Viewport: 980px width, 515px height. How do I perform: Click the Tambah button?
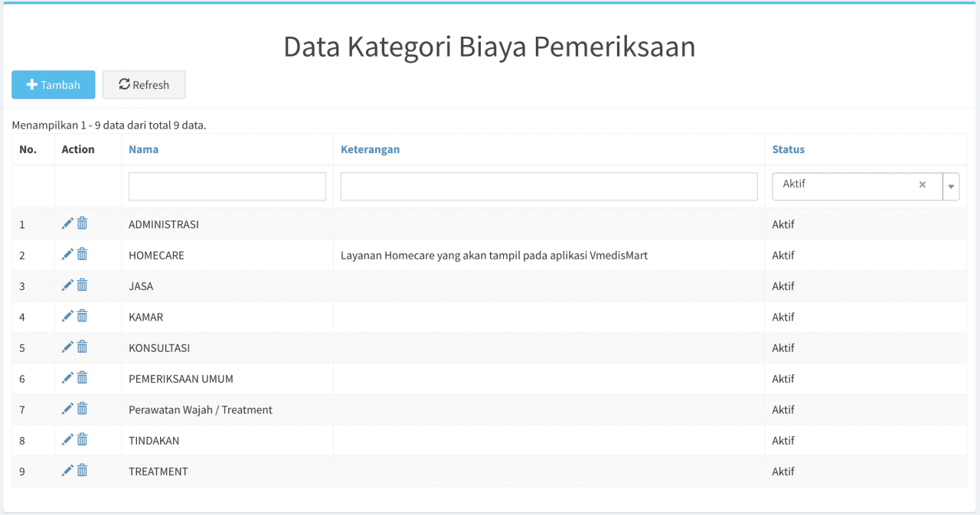coord(53,85)
